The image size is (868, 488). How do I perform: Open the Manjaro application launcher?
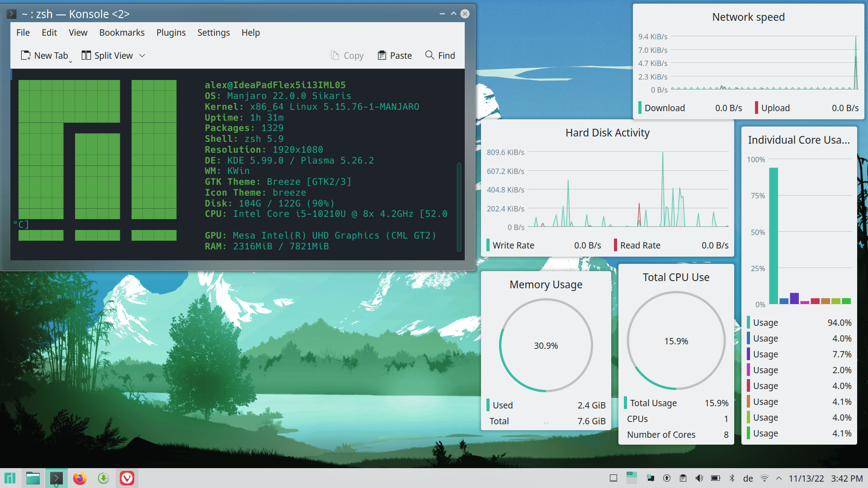[10, 478]
